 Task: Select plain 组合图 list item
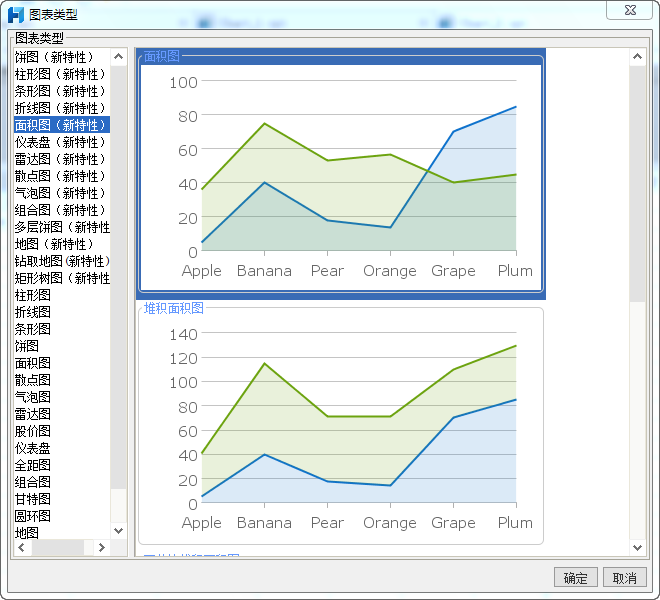click(x=62, y=482)
